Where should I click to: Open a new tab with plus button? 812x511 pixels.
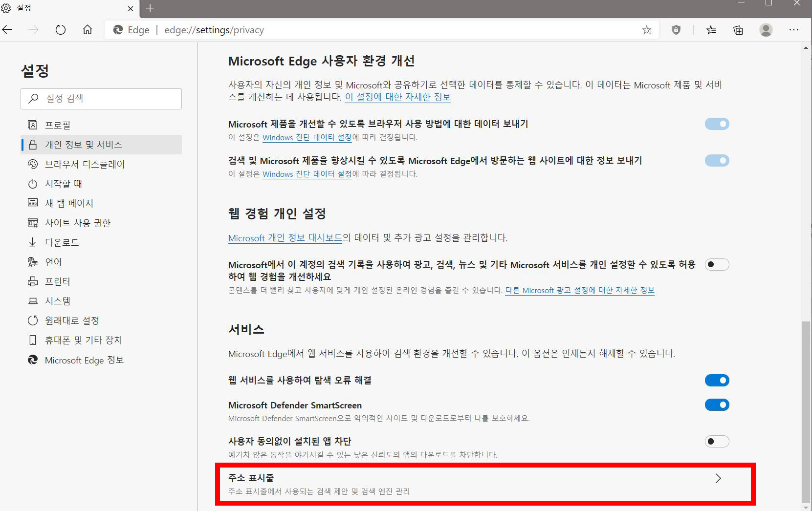tap(150, 8)
